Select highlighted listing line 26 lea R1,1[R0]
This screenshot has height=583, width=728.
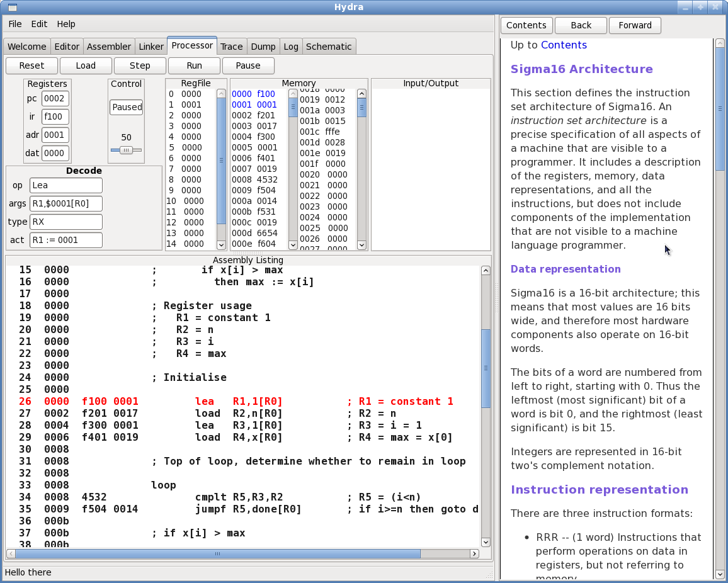pyautogui.click(x=243, y=402)
